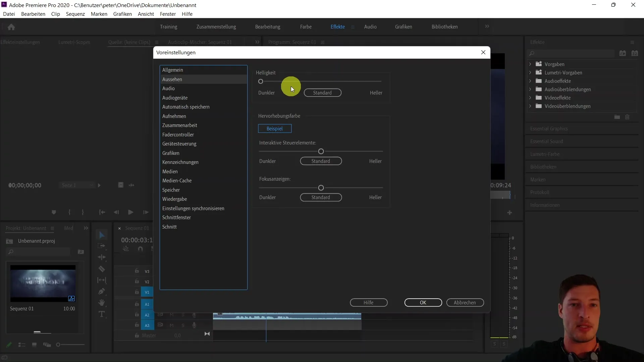Image resolution: width=644 pixels, height=362 pixels.
Task: Expand the Lumetri-Vorgaben folder
Action: coord(530,72)
